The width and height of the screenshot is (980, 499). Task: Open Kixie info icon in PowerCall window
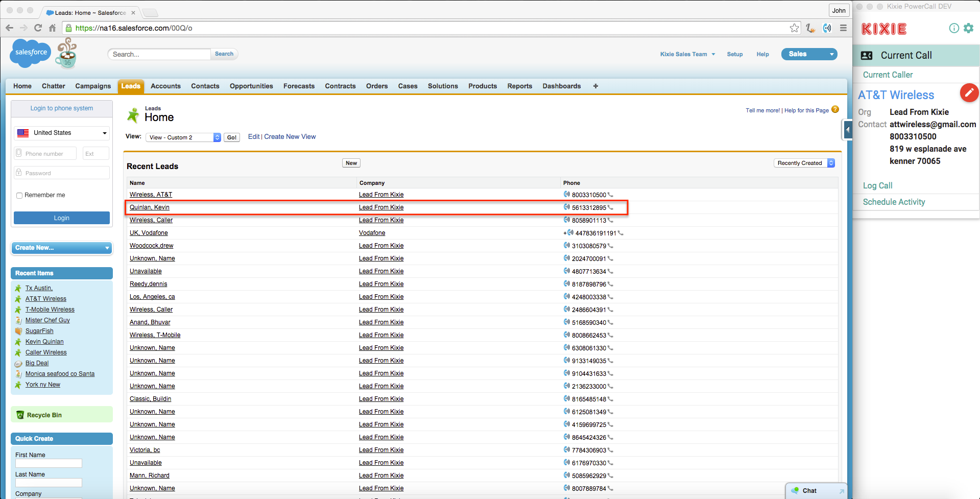tap(953, 28)
